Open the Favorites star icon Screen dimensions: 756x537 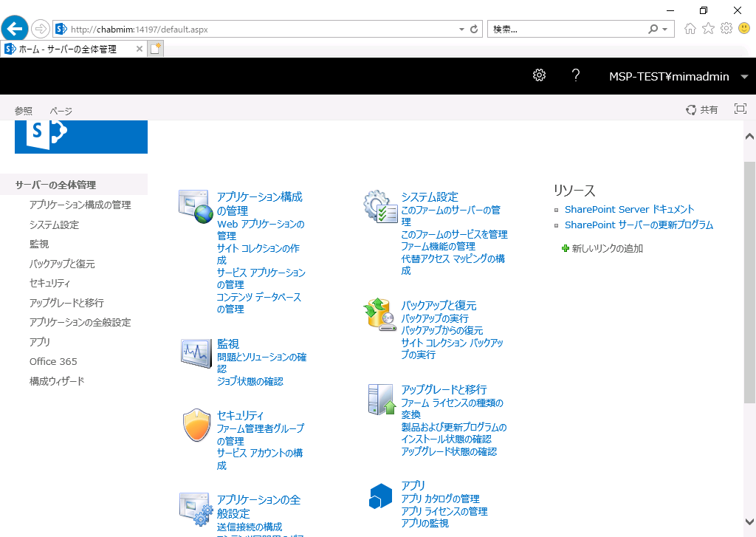708,29
